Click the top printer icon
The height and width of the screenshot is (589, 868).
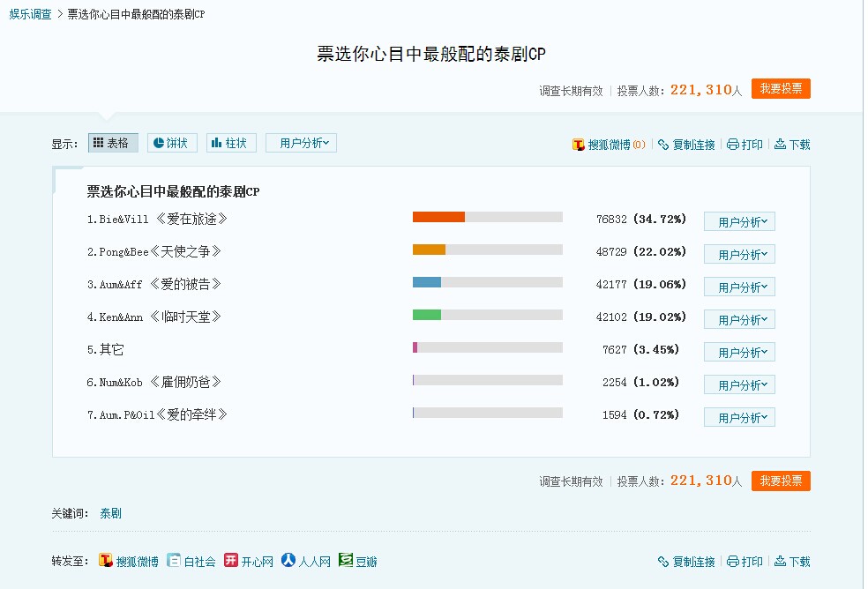pos(732,145)
